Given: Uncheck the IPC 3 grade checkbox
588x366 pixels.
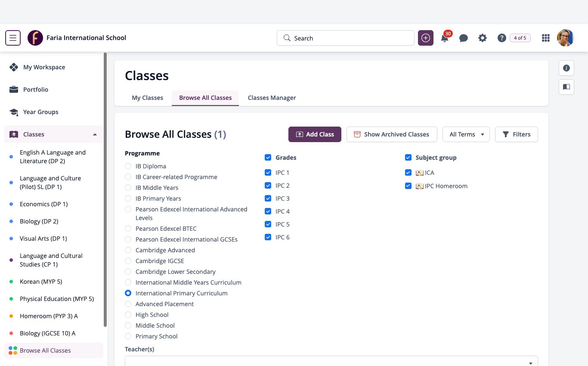Looking at the screenshot, I should tap(268, 199).
